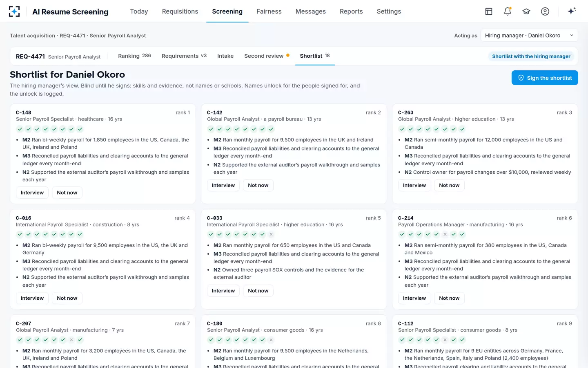The image size is (588, 368).
Task: Click the "Shortlist for Daniel Okoro" heading
Action: coord(67,74)
